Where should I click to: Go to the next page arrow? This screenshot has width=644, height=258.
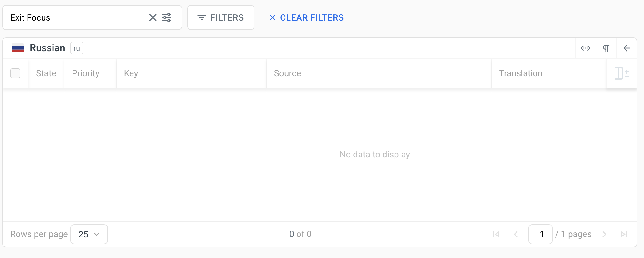604,234
